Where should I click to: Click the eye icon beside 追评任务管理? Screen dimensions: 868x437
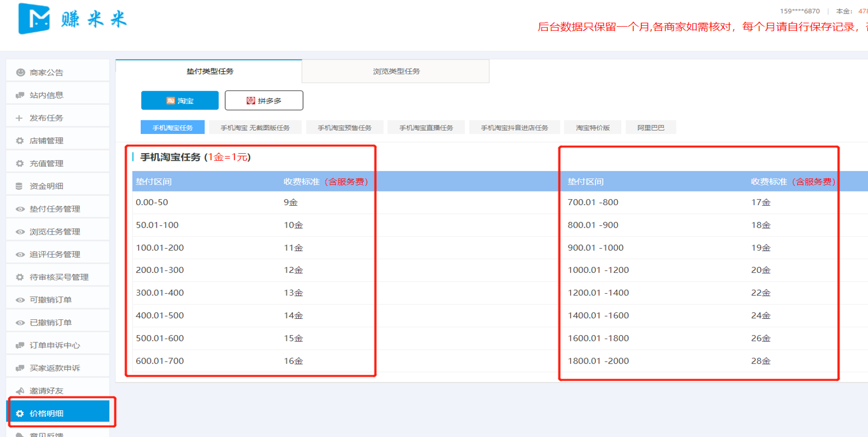[x=20, y=254]
